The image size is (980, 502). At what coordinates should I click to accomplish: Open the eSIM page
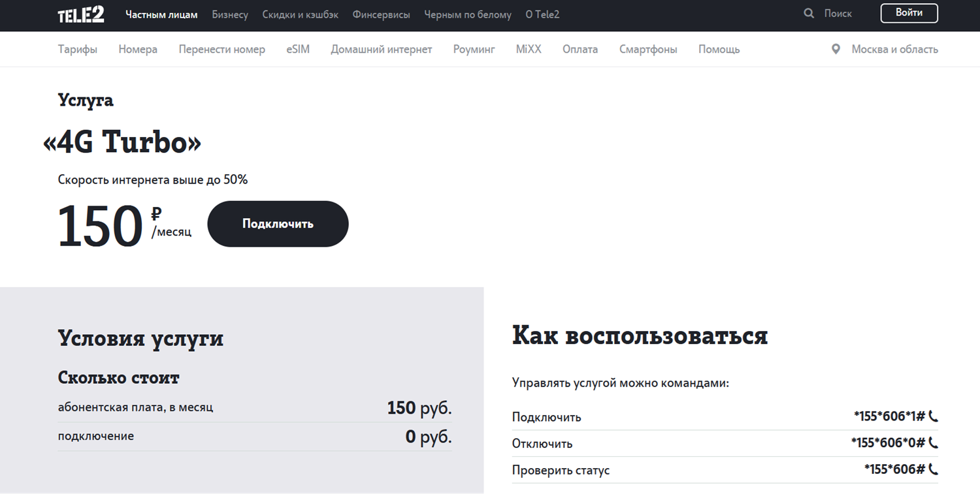click(298, 49)
